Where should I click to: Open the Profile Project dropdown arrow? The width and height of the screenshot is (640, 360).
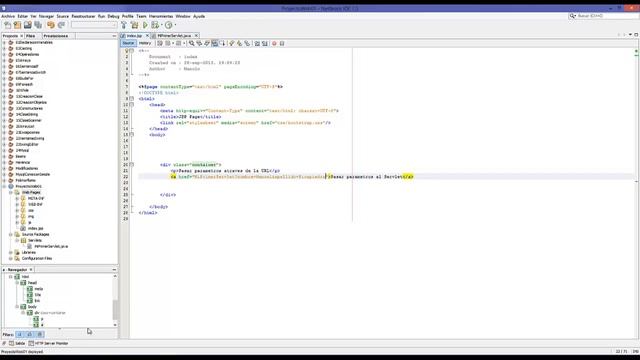point(175,25)
